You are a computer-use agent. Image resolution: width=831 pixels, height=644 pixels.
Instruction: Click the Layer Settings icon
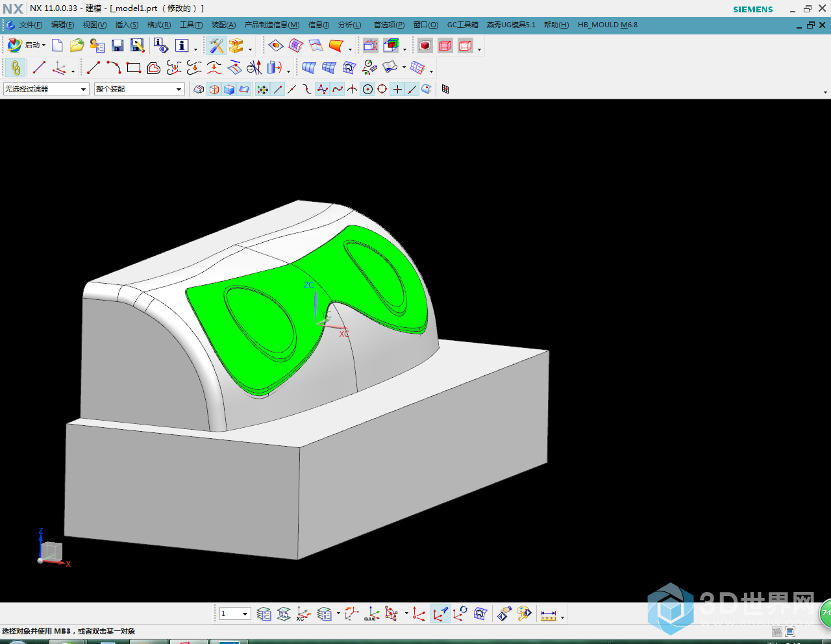pos(264,613)
